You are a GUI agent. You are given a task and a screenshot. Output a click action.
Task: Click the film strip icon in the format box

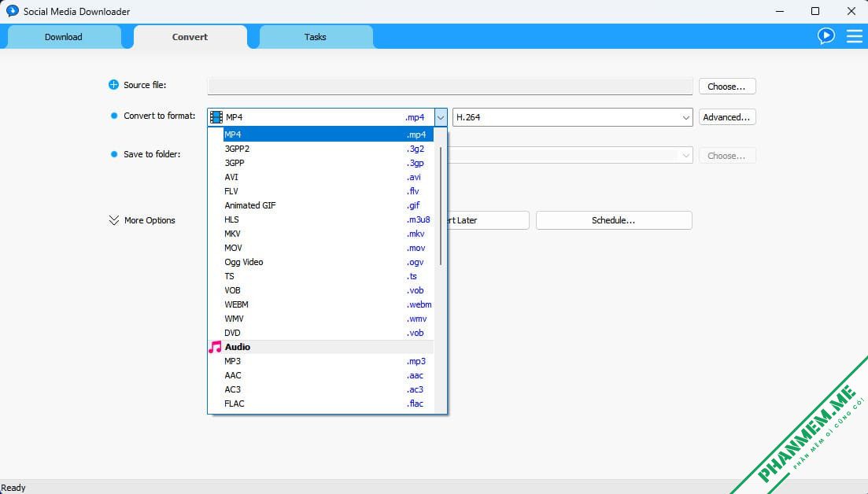pos(216,117)
